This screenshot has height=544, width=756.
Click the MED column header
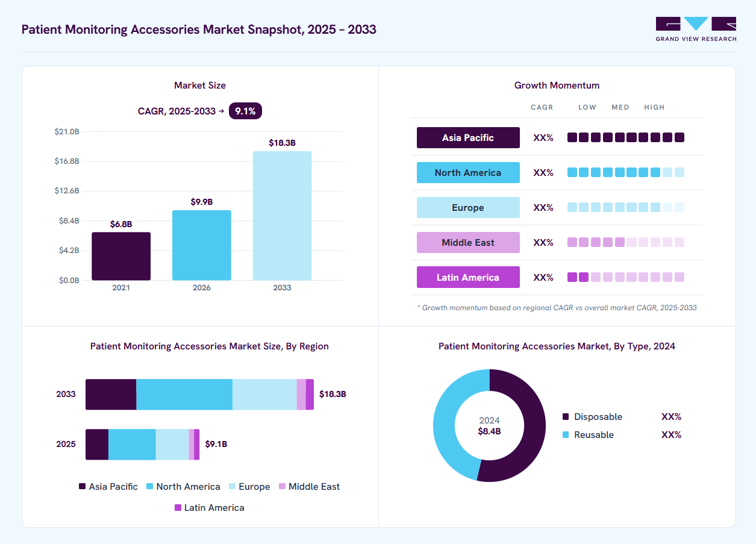point(620,107)
